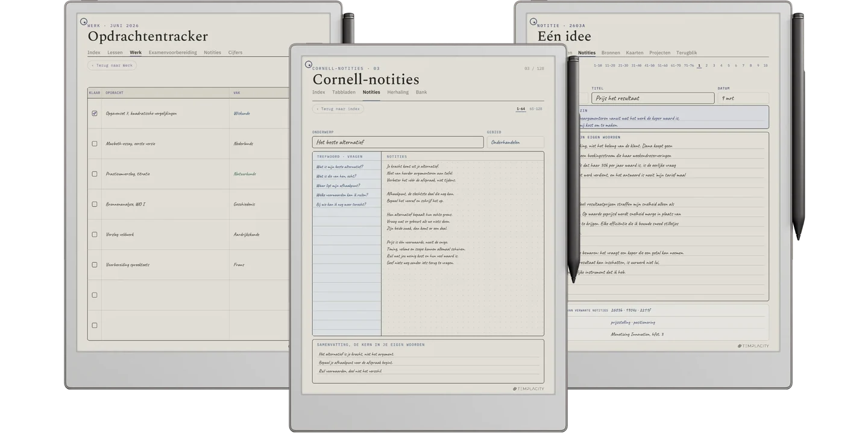Tick the Bronnenanalyse, WO I checkbox
The width and height of the screenshot is (868, 433).
pos(95,204)
